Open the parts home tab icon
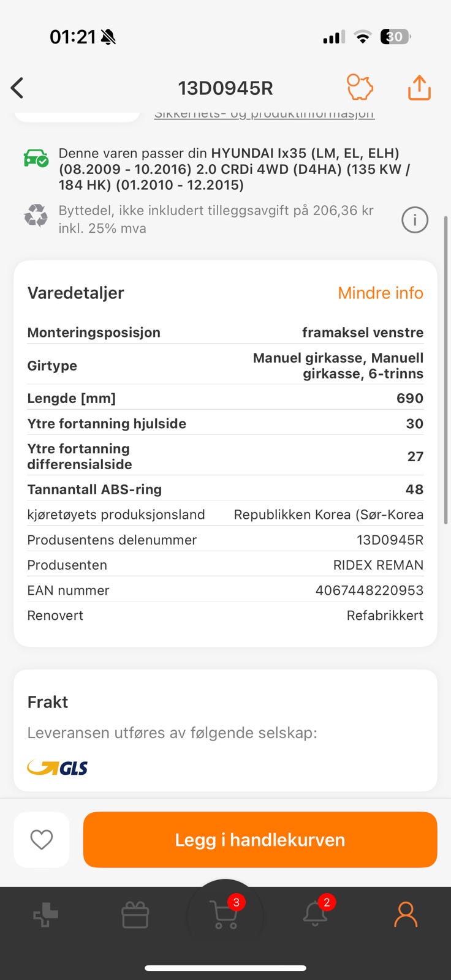The width and height of the screenshot is (451, 980). [45, 915]
